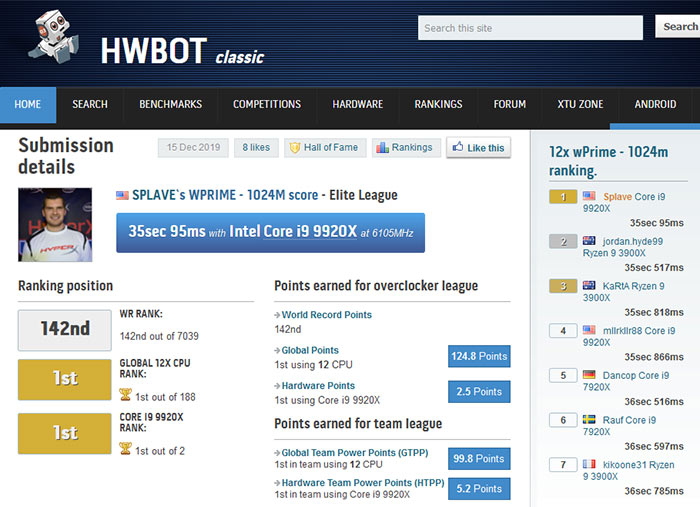The image size is (700, 507).
Task: Click the US flag next to SPLAVE title
Action: point(122,196)
